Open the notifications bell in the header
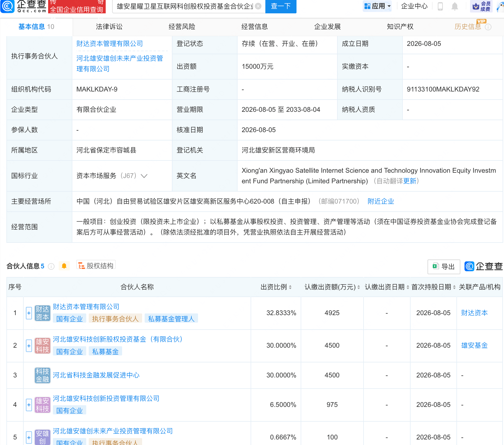 coord(455,6)
